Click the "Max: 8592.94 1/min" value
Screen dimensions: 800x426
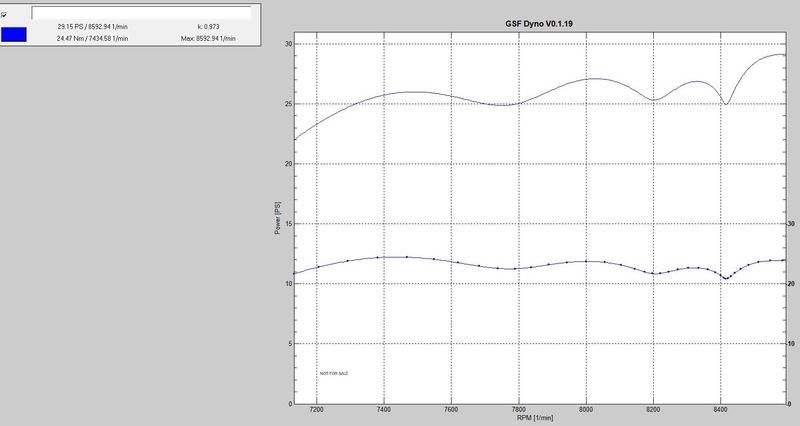coord(208,38)
